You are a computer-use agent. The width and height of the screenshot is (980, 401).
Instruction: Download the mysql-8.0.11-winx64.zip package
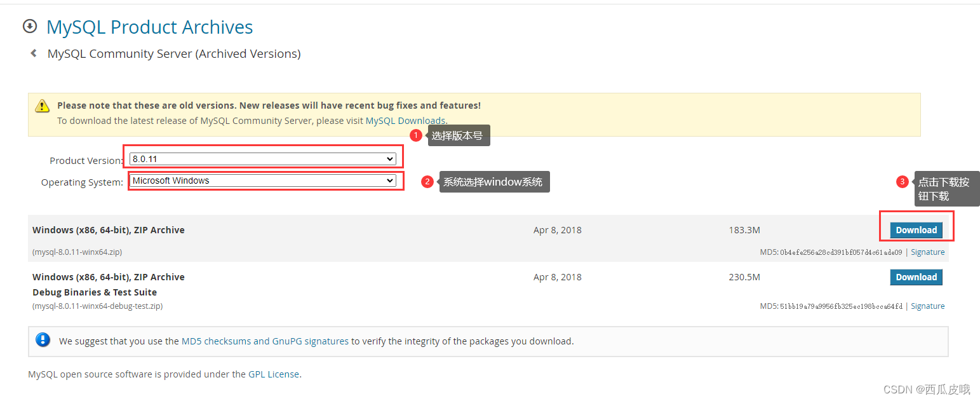916,229
